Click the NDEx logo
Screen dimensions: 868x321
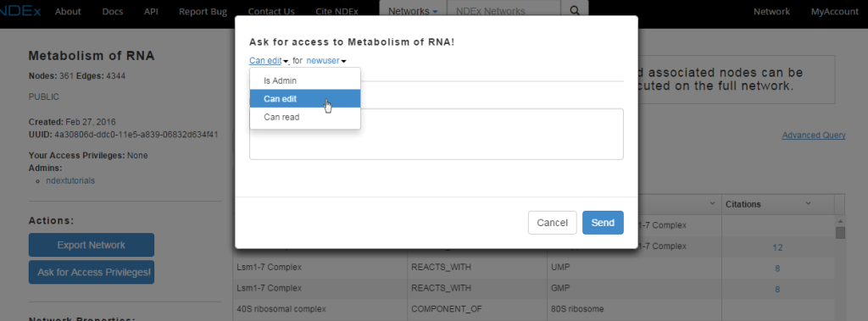pos(20,11)
